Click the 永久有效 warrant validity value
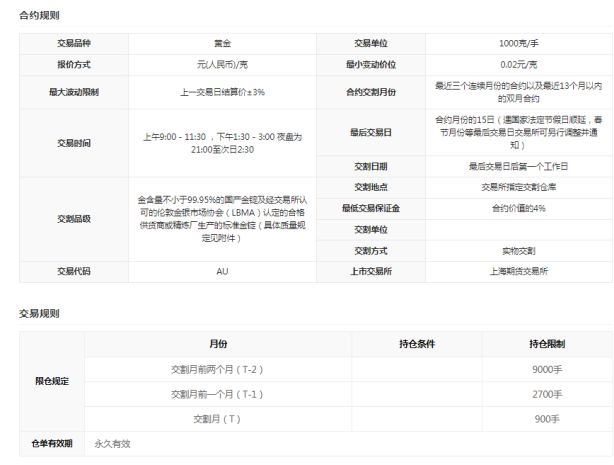The width and height of the screenshot is (614, 465). [x=112, y=443]
